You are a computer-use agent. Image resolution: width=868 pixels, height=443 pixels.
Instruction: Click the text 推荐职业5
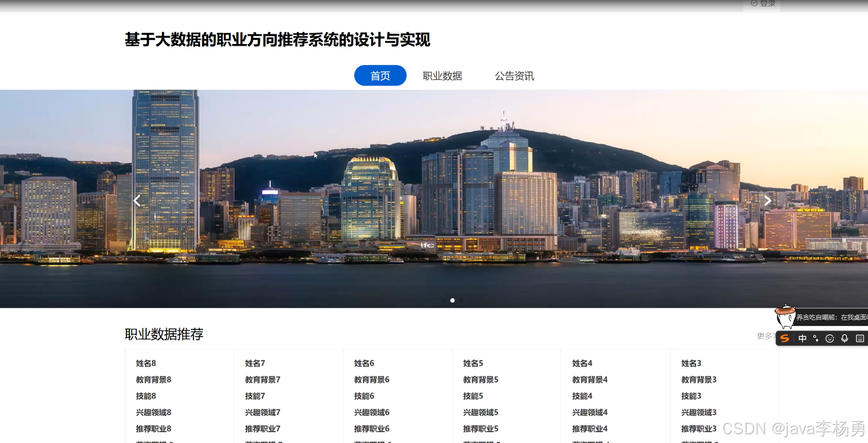(481, 429)
